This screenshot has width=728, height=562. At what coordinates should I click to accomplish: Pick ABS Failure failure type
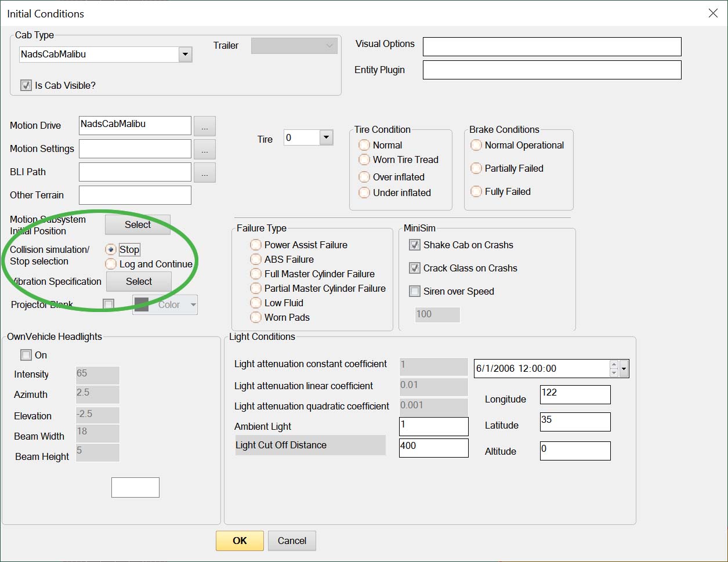(x=256, y=259)
